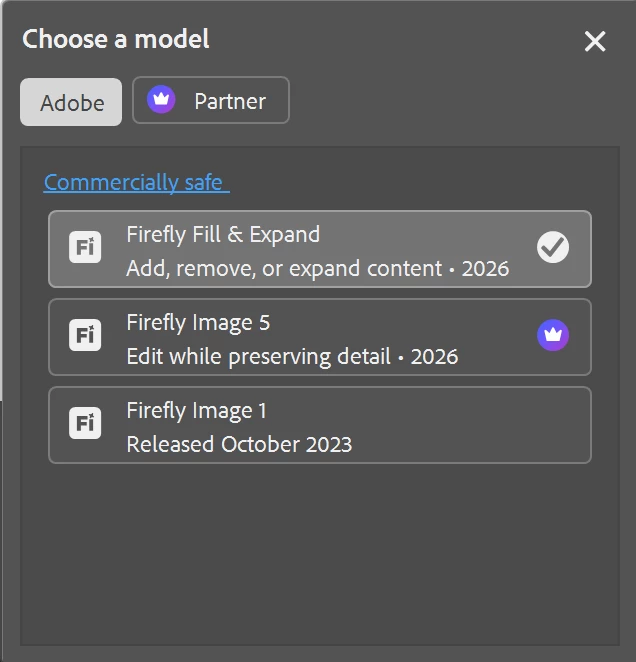The image size is (636, 662).
Task: Close the Choose a model dialog
Action: 595,41
